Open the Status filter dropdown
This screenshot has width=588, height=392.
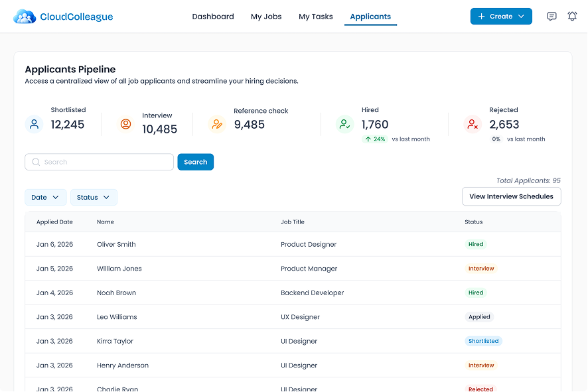[94, 197]
